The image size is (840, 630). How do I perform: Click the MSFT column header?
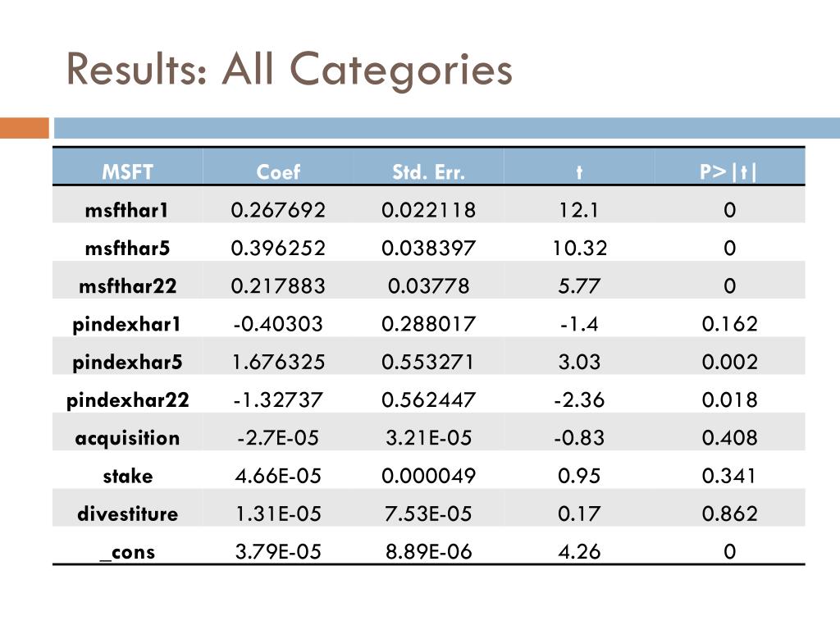tap(127, 172)
